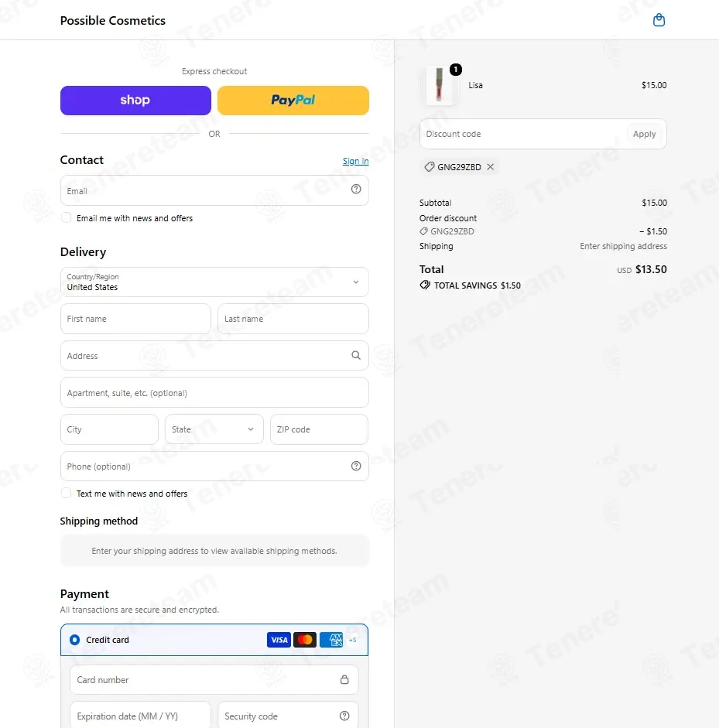Click the Visa card logo
Viewport: 719px width, 728px height.
279,640
